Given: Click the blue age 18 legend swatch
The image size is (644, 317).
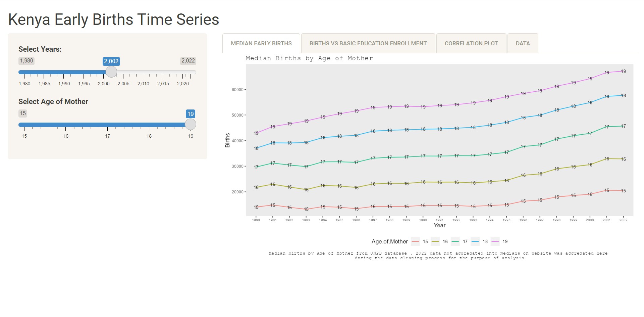Looking at the screenshot, I should [x=475, y=241].
